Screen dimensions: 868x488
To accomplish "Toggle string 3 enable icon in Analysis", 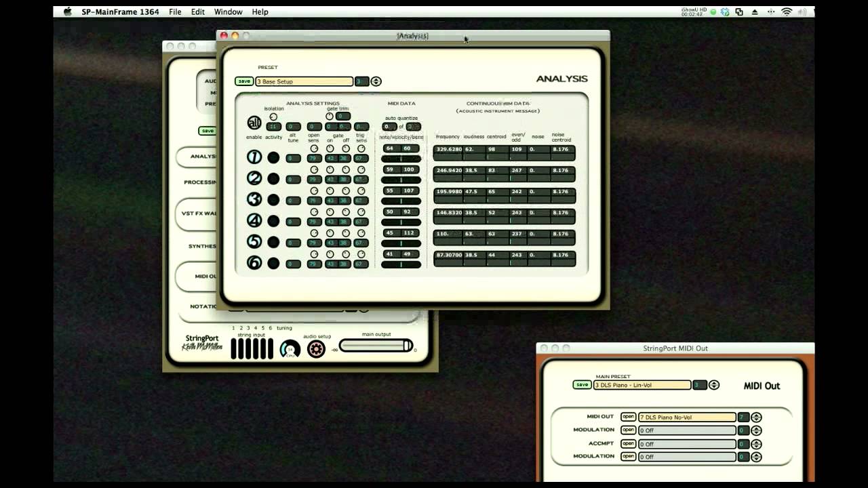I will point(254,199).
